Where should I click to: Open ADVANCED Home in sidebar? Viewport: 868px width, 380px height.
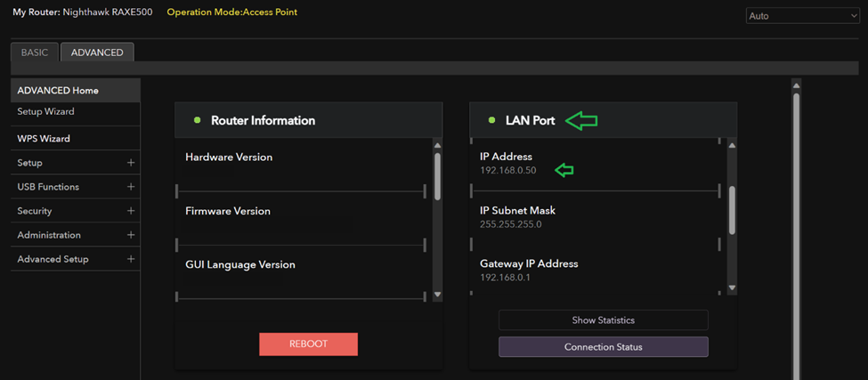[58, 90]
